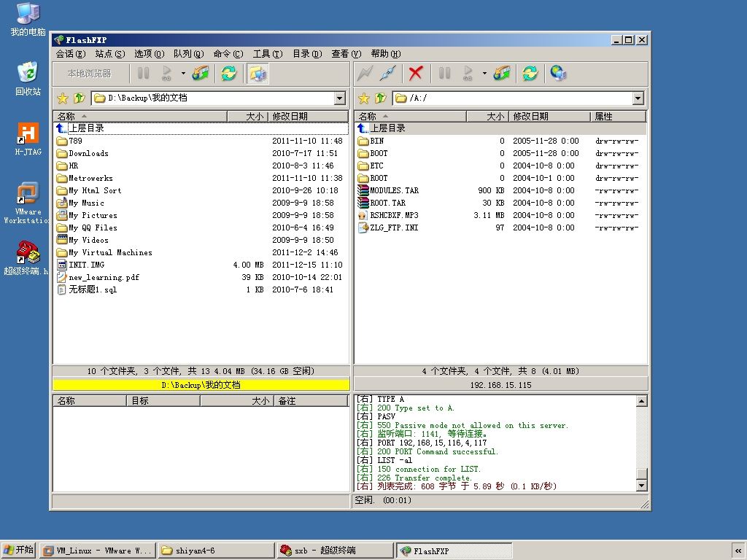Go up a folder via local up-arrow icon
747x560 pixels.
(x=79, y=98)
